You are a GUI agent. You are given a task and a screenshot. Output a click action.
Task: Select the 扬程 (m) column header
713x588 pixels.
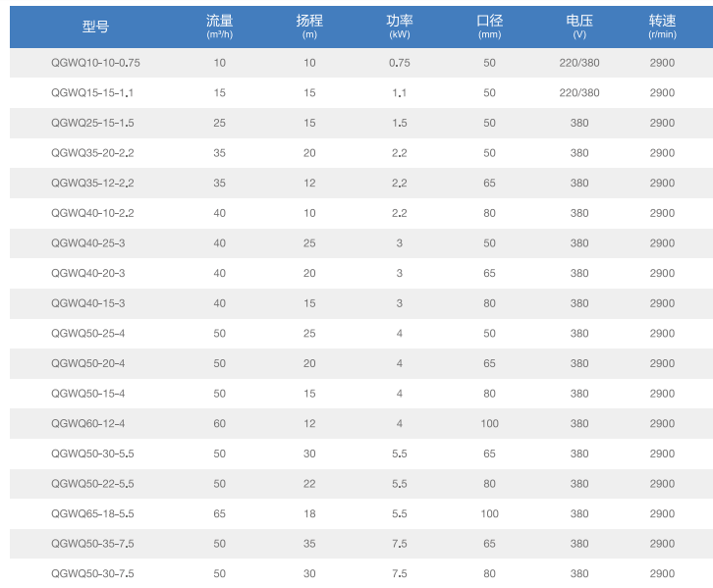[x=309, y=26]
